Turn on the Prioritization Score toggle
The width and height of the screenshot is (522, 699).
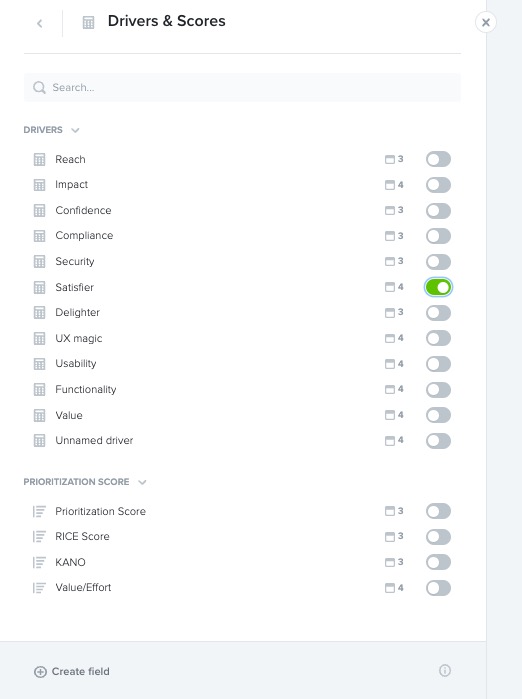[x=438, y=511]
